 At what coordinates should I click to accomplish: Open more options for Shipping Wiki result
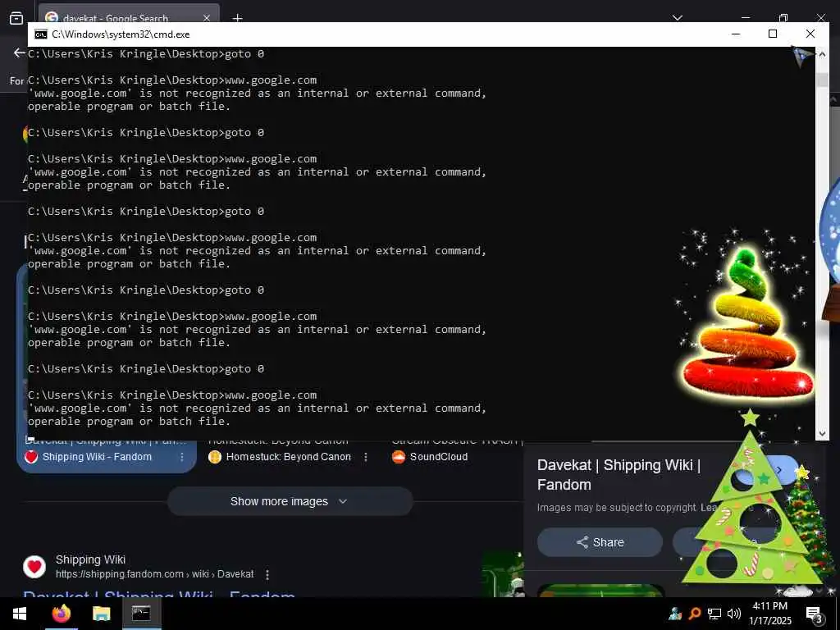pos(267,575)
